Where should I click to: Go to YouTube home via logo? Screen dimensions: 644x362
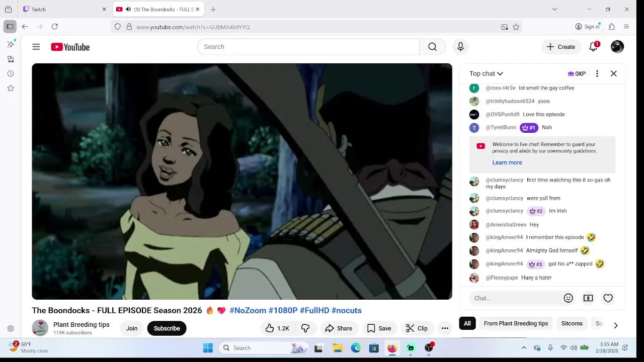(x=70, y=47)
